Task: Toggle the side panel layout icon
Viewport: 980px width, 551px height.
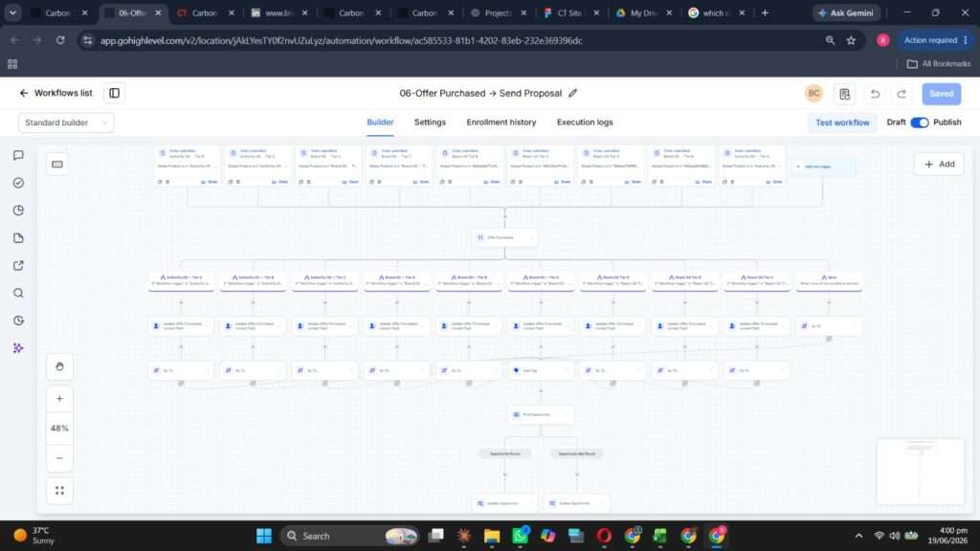Action: coord(115,93)
